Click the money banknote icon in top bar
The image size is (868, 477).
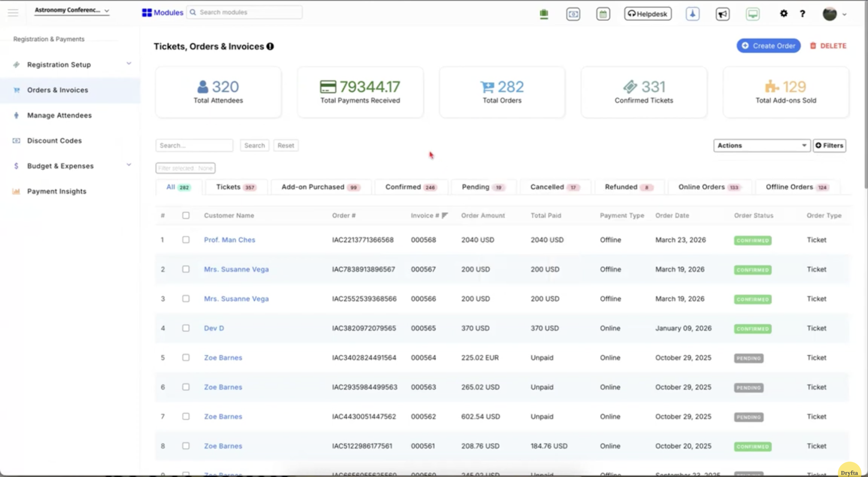point(573,14)
